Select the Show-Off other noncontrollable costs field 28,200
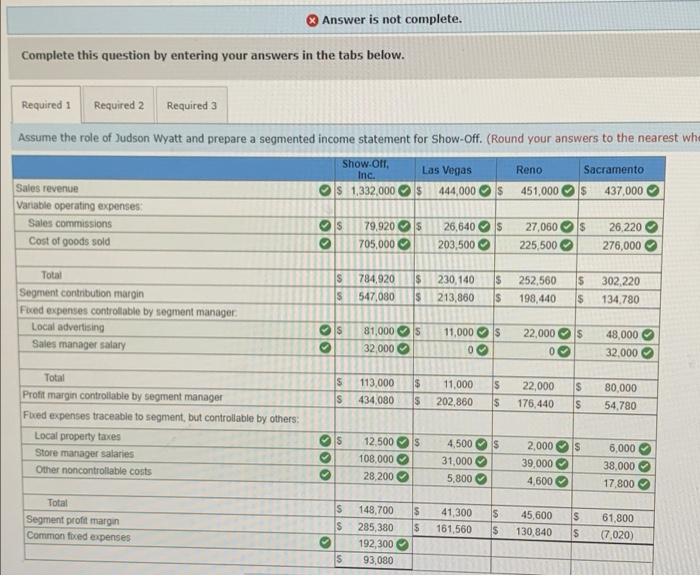700x576 pixels. click(374, 476)
